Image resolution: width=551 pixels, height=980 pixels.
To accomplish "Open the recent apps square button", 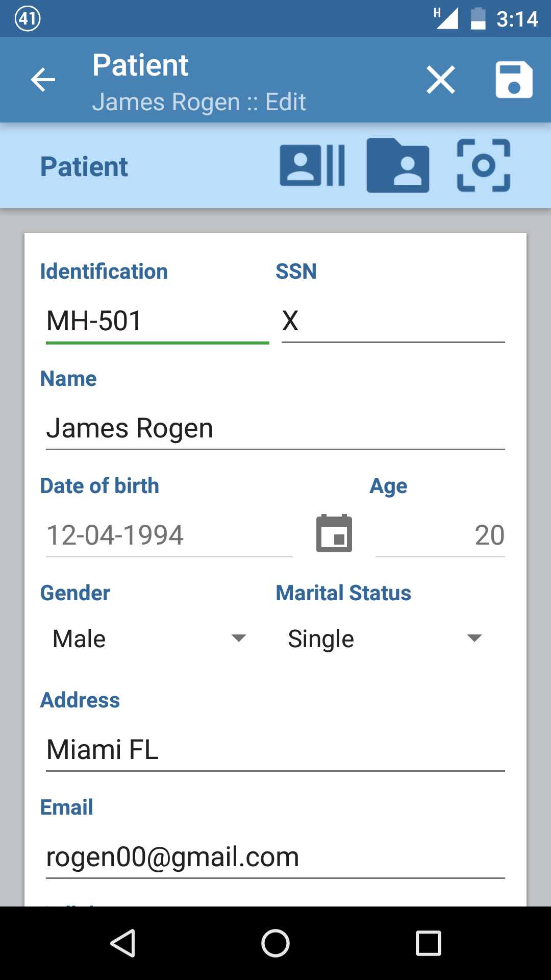I will pyautogui.click(x=428, y=943).
